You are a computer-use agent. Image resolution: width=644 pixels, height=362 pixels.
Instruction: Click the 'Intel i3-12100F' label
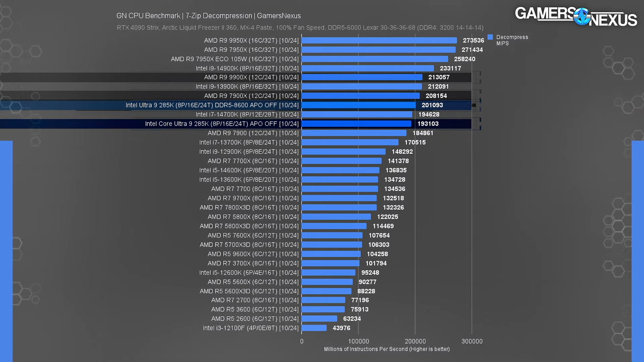coord(251,328)
